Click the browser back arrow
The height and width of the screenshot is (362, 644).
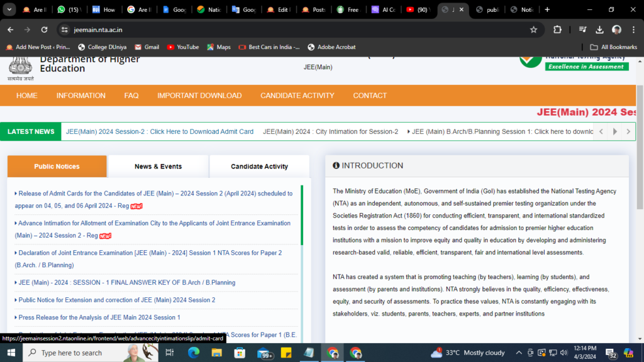10,30
